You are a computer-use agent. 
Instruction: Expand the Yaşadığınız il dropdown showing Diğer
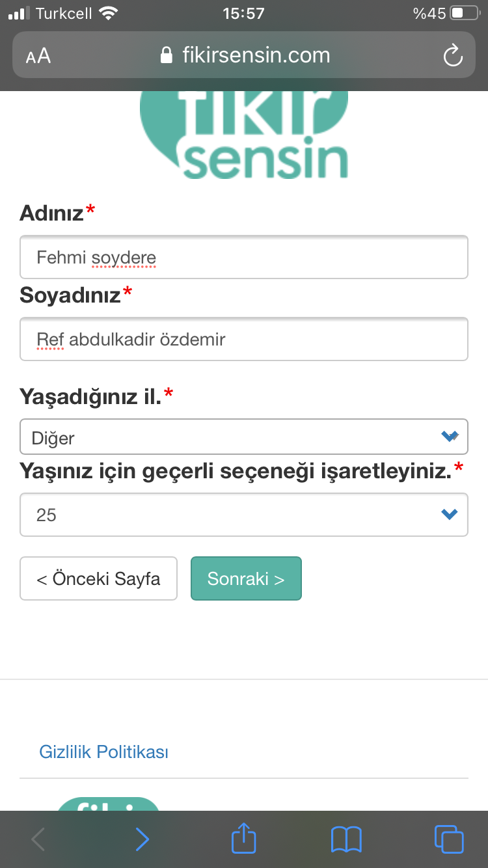(244, 437)
